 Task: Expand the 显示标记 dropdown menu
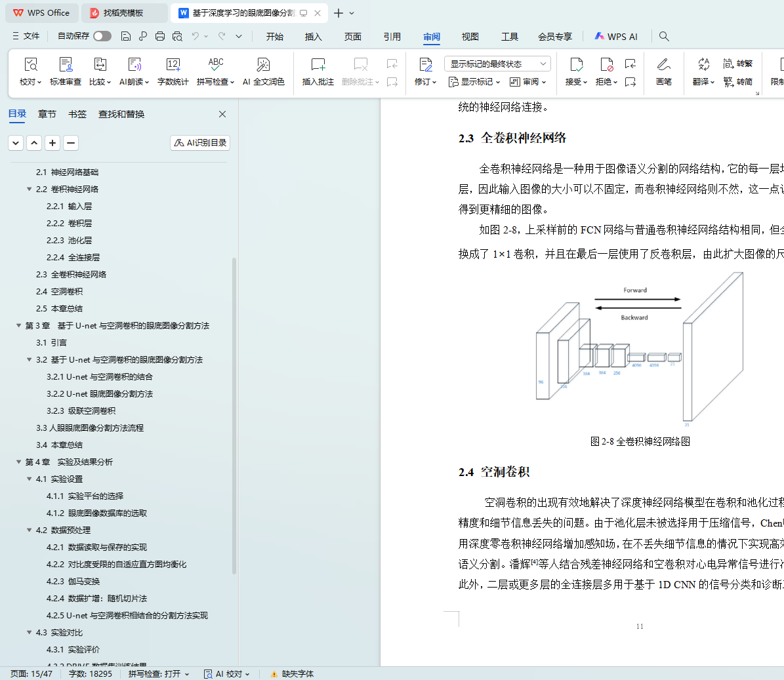click(x=474, y=82)
